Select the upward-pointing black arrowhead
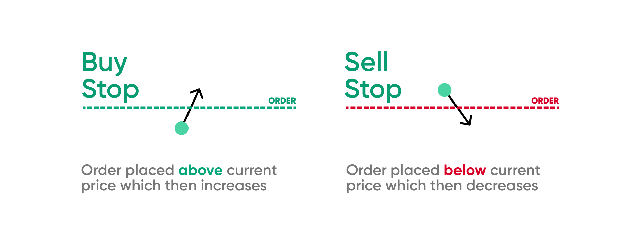The width and height of the screenshot is (644, 242). click(x=198, y=93)
